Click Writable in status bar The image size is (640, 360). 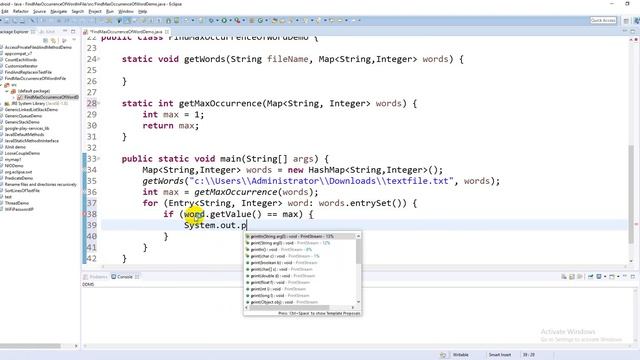[461, 355]
